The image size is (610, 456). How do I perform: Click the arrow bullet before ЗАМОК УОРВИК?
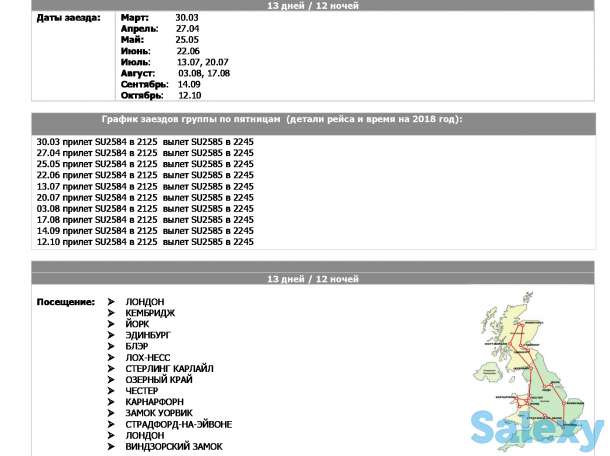(111, 413)
